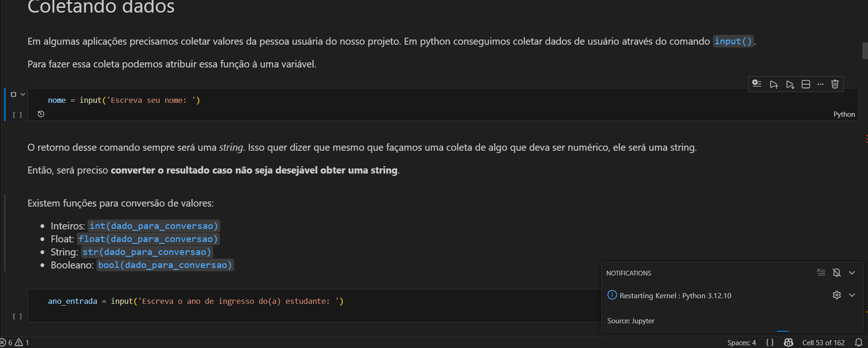Run cell by line in the cell toolbar
The width and height of the screenshot is (868, 348).
757,84
